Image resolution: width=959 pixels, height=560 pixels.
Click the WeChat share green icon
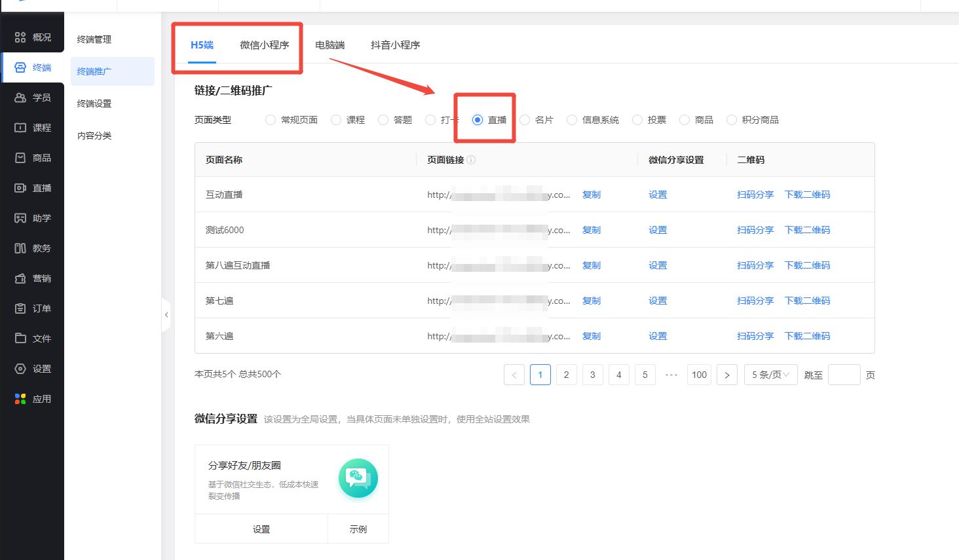click(x=358, y=477)
